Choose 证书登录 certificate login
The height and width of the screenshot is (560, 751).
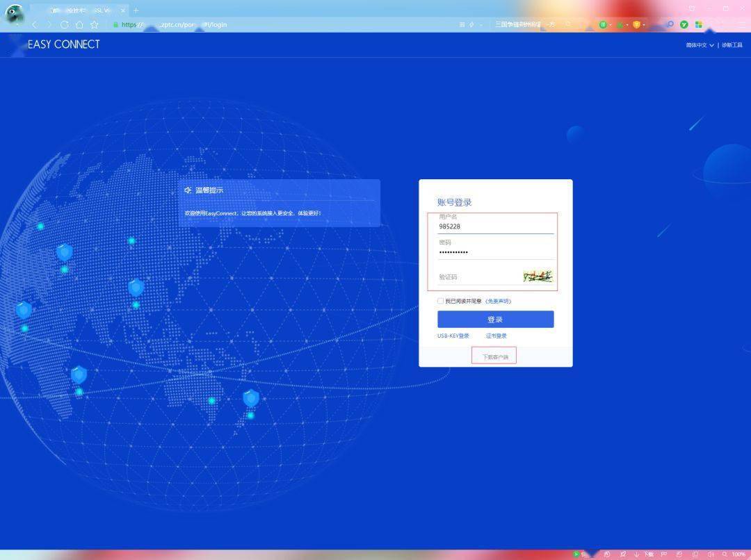pos(496,336)
